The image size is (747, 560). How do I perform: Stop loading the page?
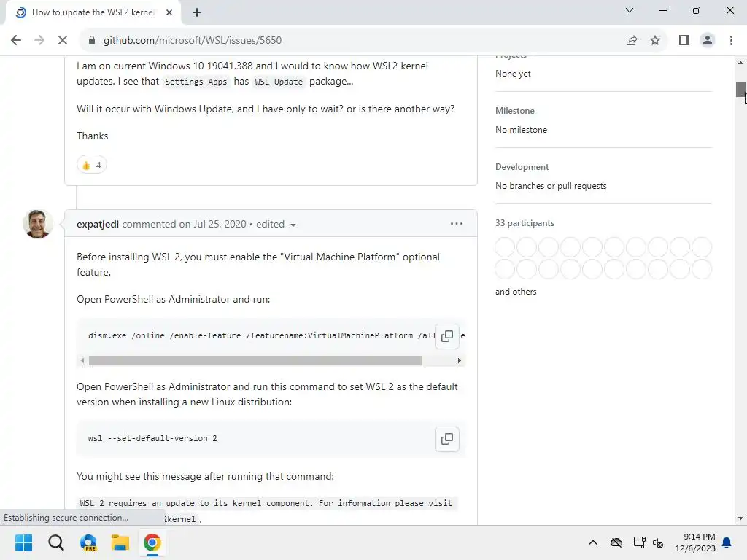click(x=63, y=41)
